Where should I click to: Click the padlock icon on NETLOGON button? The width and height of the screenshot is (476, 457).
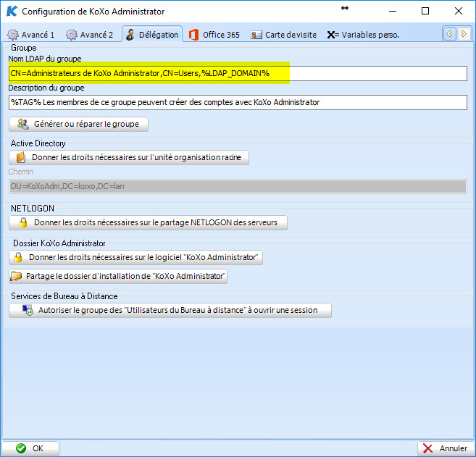[x=23, y=222]
